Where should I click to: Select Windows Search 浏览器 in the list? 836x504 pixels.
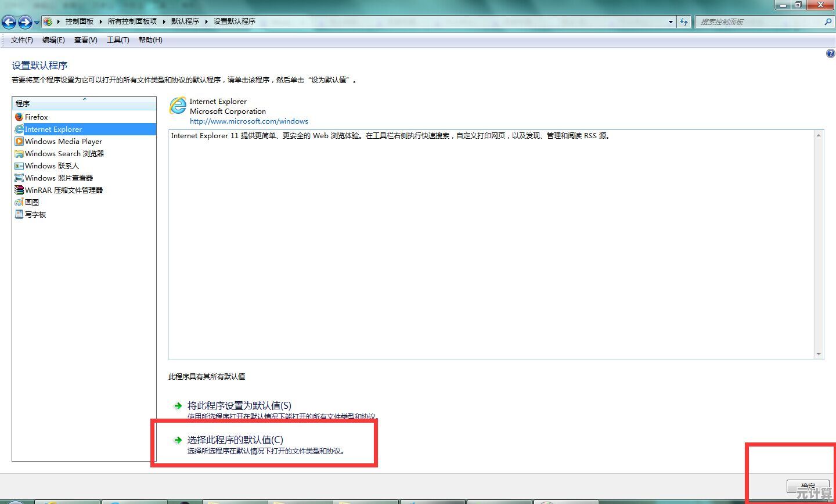(x=84, y=153)
